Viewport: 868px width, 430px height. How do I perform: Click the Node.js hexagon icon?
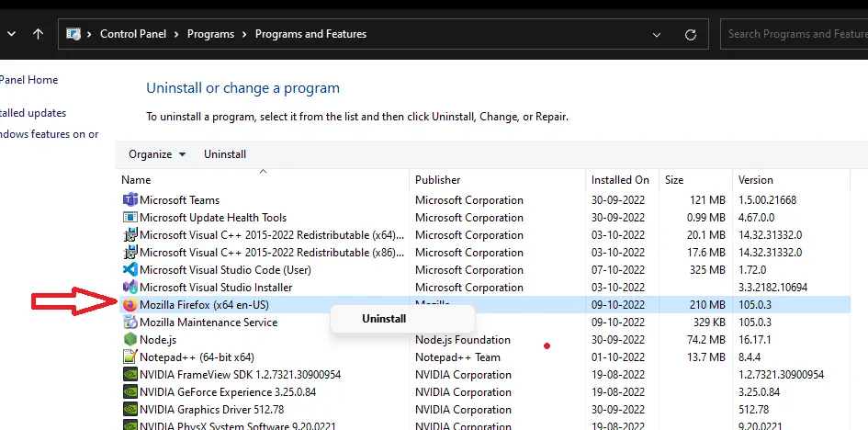pos(130,340)
